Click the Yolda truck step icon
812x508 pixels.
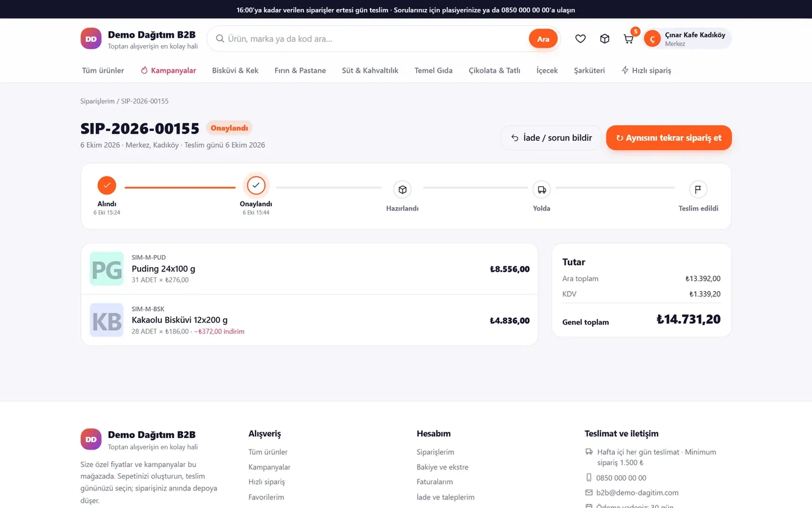(x=541, y=190)
